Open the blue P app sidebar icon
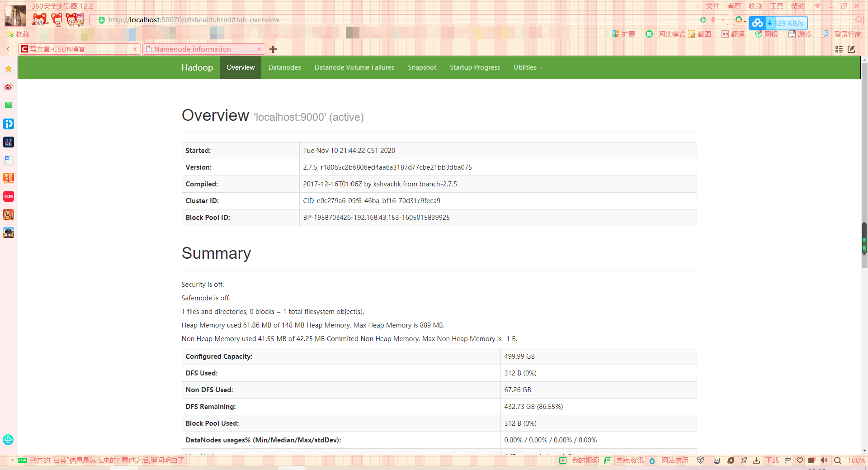868x470 pixels. pos(9,123)
